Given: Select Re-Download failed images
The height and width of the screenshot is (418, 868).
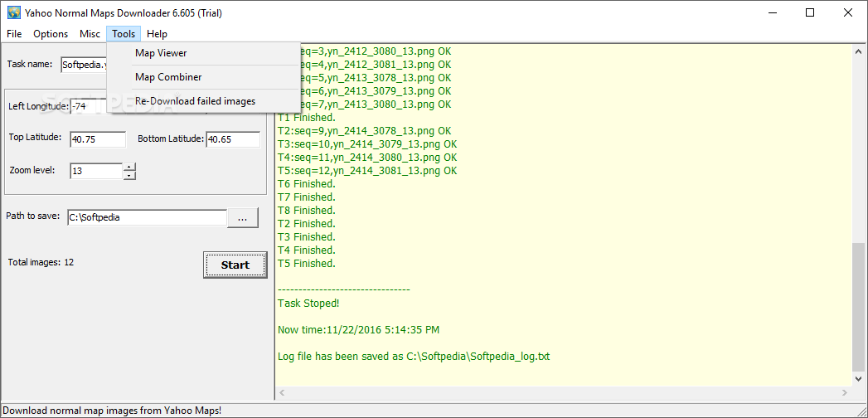Looking at the screenshot, I should pos(204,101).
